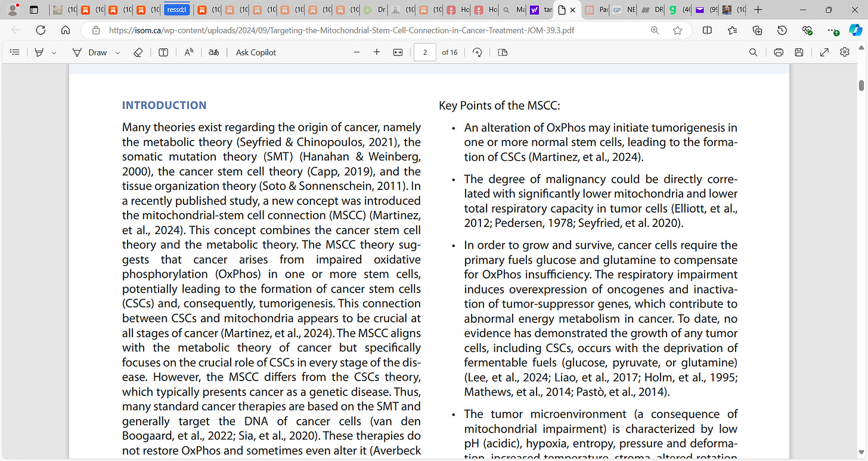Start Read aloud for the PDF
Viewport: 868px width, 461px height.
189,52
